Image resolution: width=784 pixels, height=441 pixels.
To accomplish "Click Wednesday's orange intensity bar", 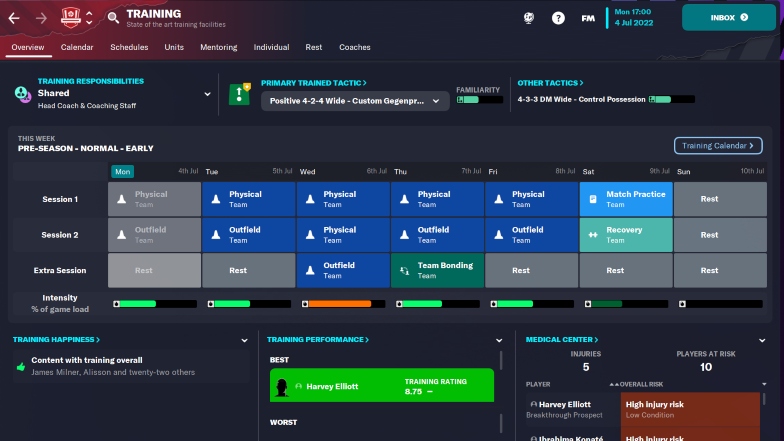I will (x=343, y=303).
